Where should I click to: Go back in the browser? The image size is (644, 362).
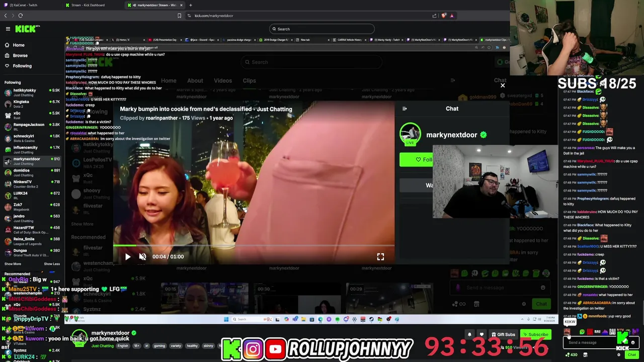coord(6,16)
